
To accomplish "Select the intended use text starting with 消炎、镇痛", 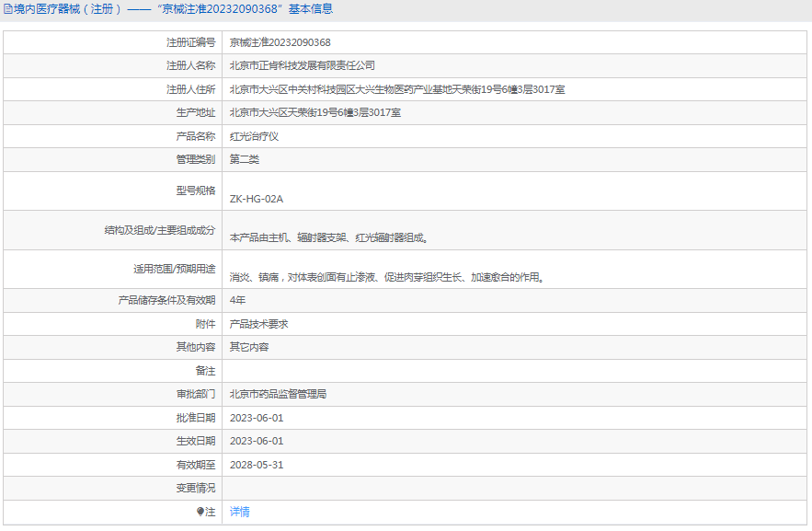I will (387, 278).
